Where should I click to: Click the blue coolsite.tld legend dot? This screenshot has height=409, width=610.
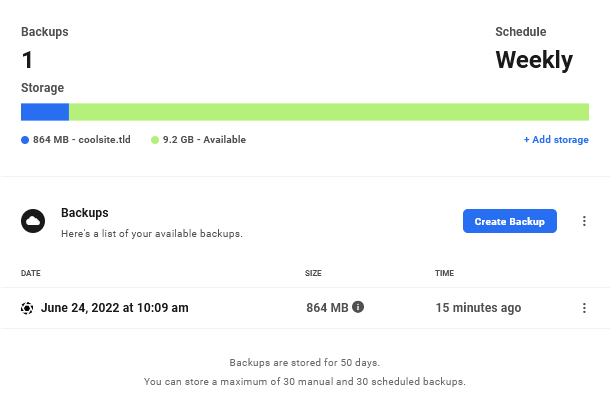point(25,140)
